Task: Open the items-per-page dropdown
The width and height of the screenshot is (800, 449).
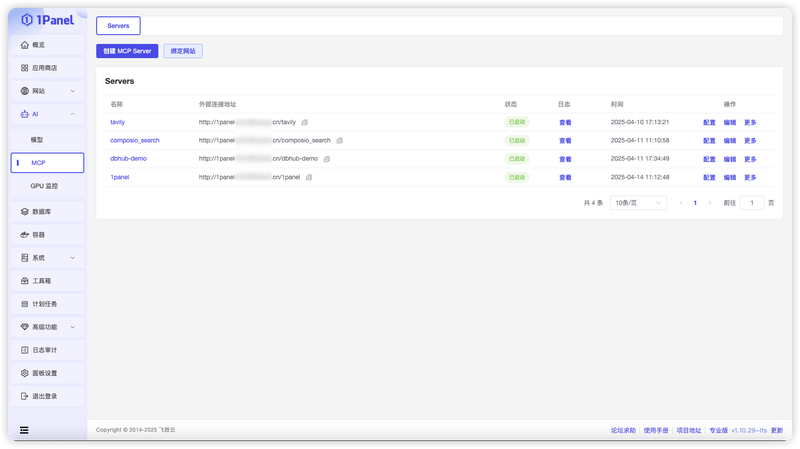Action: tap(638, 203)
